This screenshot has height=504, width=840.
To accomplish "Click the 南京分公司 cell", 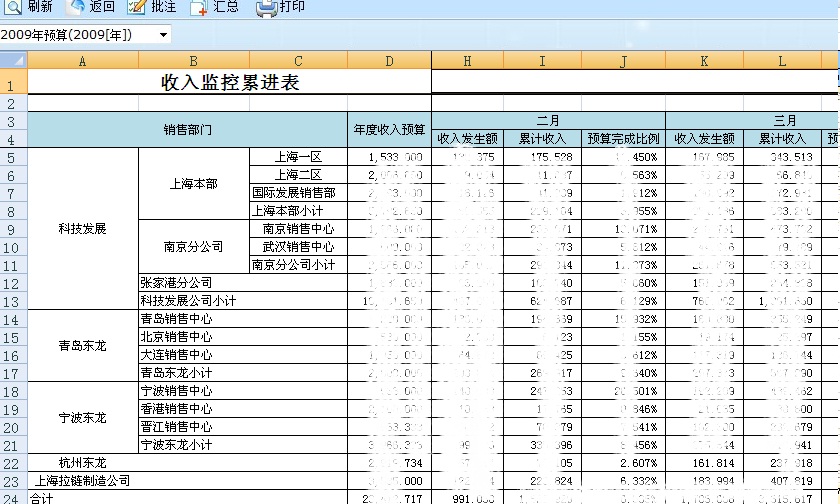I will tap(193, 247).
